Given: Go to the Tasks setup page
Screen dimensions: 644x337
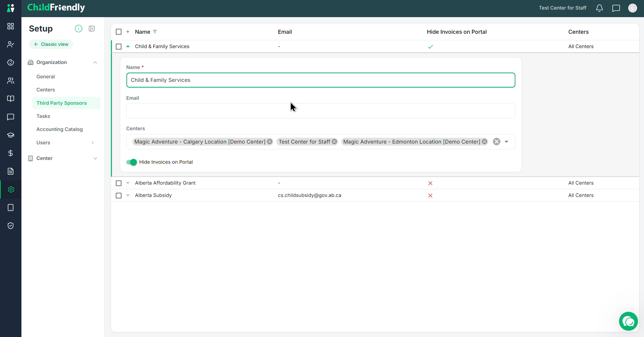Looking at the screenshot, I should tap(43, 116).
